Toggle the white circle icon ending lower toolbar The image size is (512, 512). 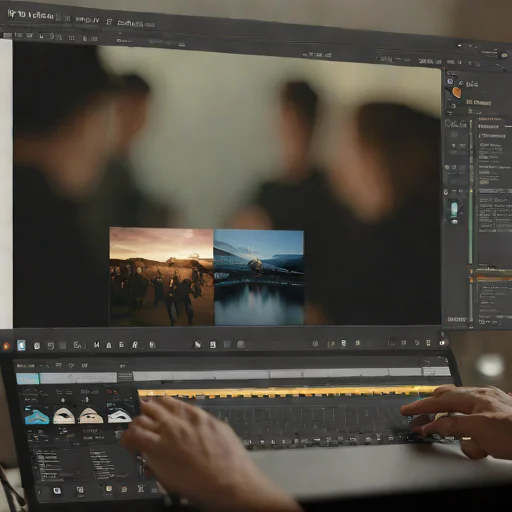click(x=442, y=343)
